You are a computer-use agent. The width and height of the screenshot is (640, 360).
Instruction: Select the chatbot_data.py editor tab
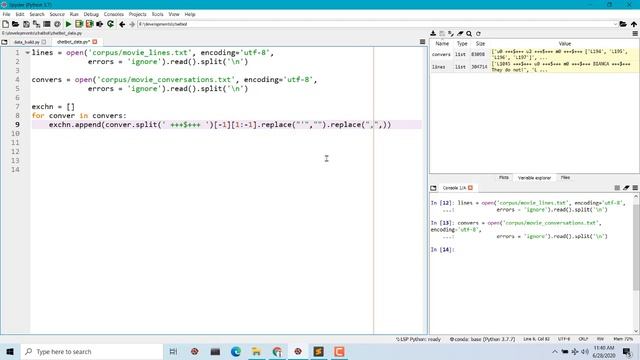click(73, 42)
